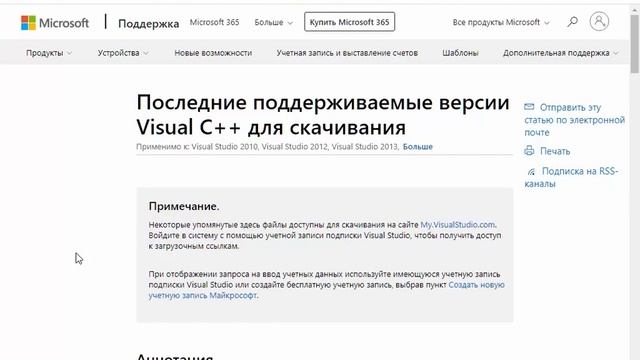
Task: Open the Продукты menu
Action: pos(49,53)
